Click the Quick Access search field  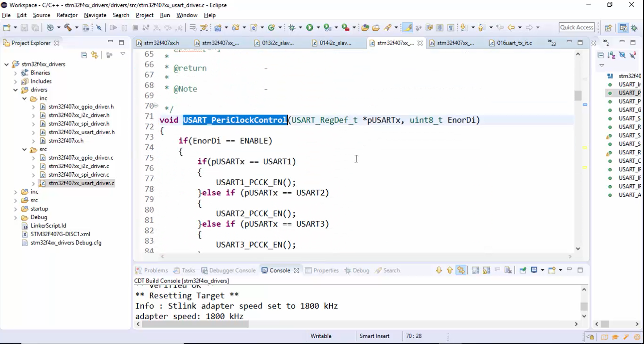coord(576,27)
